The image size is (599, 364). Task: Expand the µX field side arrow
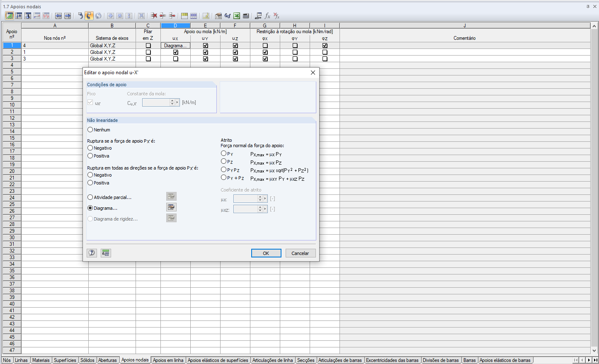click(265, 199)
